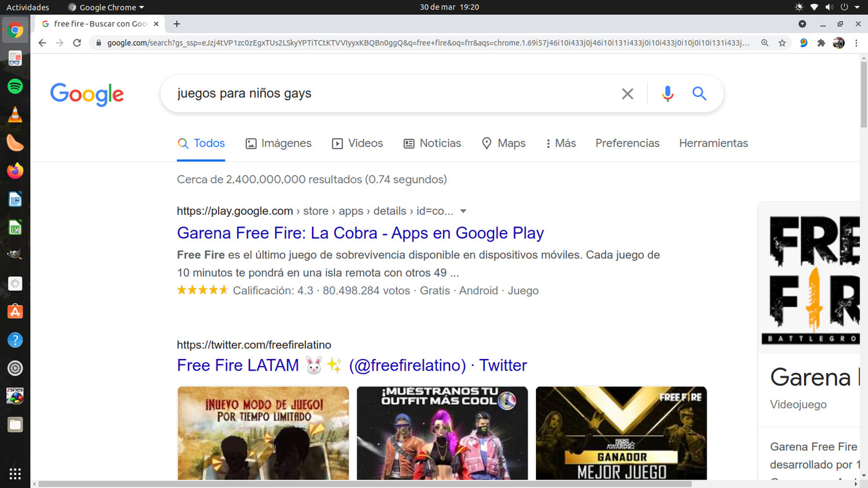Click the Google logo
868x488 pixels.
pos(87,95)
